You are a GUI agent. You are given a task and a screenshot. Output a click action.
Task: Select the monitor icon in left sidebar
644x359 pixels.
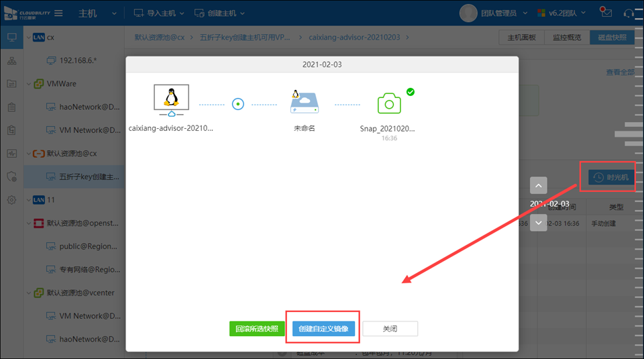[x=12, y=38]
